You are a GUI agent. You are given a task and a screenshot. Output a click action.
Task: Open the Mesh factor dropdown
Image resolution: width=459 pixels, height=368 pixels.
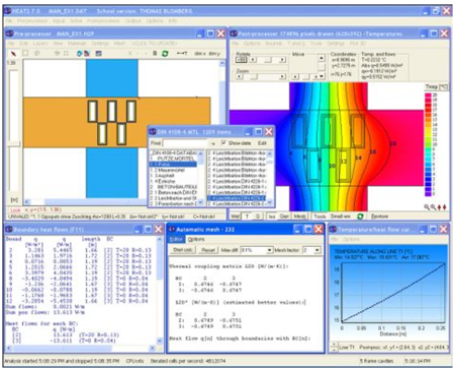[x=317, y=250]
